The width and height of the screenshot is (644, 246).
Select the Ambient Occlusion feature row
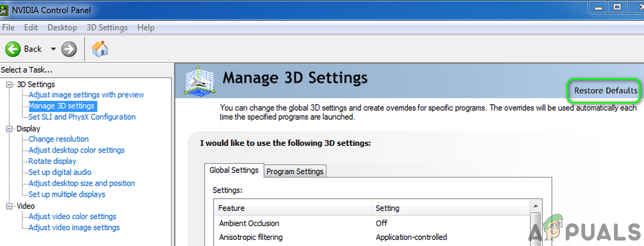point(249,223)
